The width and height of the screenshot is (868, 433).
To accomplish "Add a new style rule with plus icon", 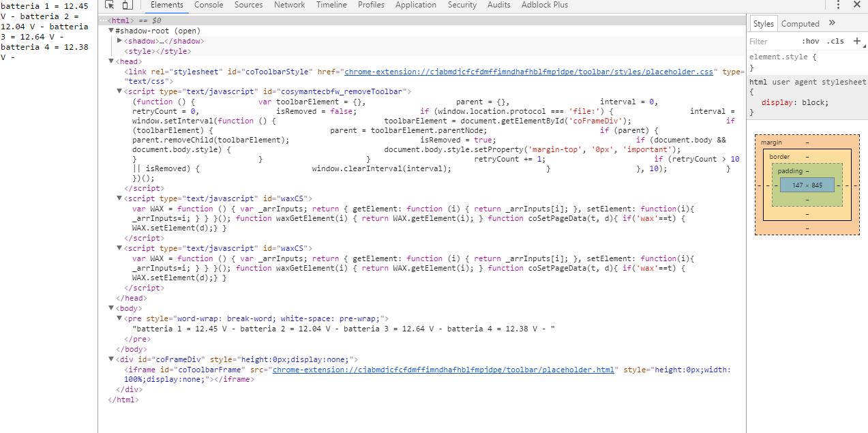I will (857, 41).
